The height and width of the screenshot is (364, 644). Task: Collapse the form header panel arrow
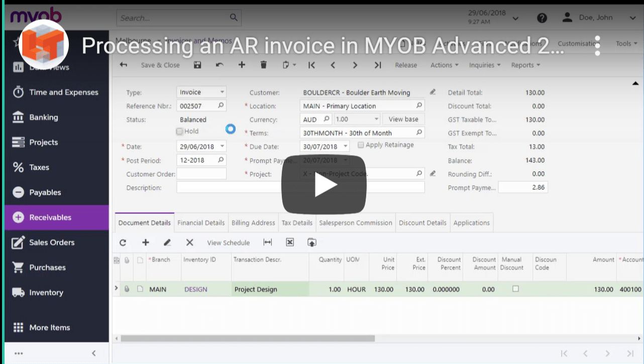click(635, 83)
